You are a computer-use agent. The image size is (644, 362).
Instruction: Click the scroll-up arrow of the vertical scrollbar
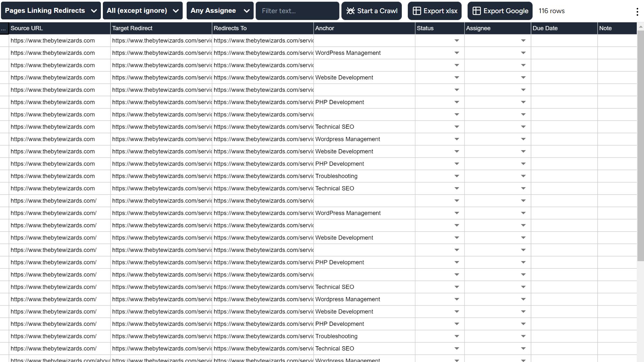click(640, 26)
